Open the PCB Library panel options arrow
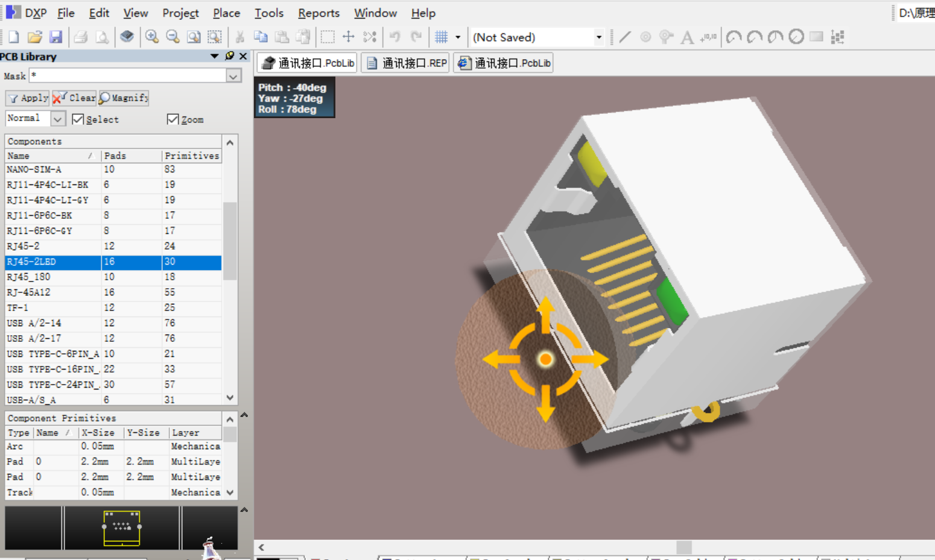935x560 pixels. [x=214, y=56]
